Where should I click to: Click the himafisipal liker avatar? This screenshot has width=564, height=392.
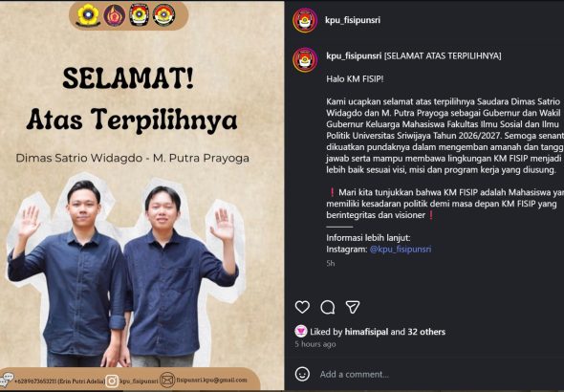pos(301,331)
